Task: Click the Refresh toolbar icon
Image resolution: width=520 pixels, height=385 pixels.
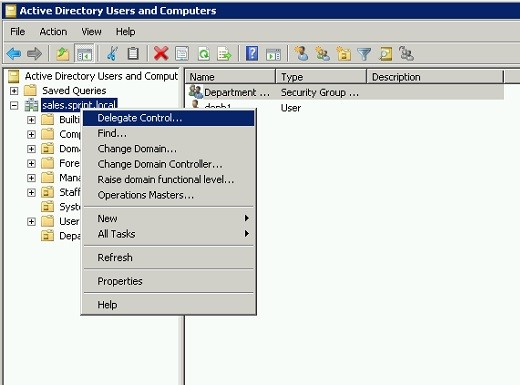Action: click(204, 53)
